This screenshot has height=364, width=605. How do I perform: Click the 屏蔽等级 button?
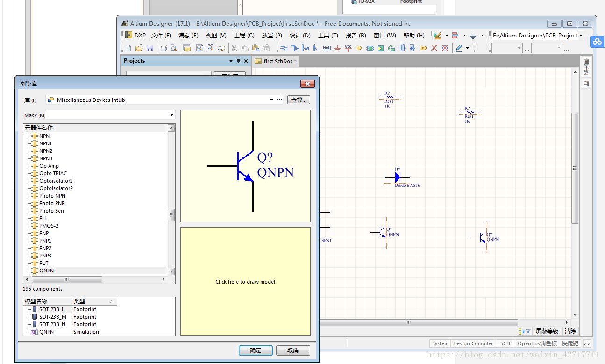(547, 331)
